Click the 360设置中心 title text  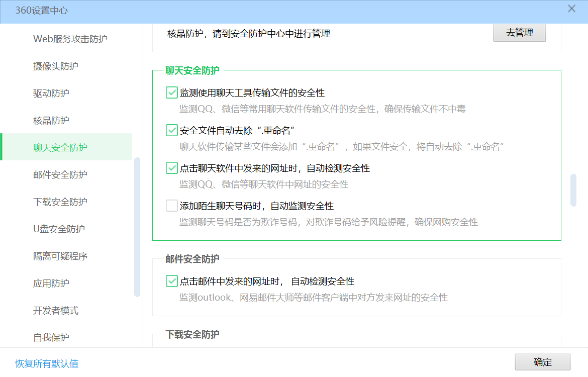(x=42, y=11)
